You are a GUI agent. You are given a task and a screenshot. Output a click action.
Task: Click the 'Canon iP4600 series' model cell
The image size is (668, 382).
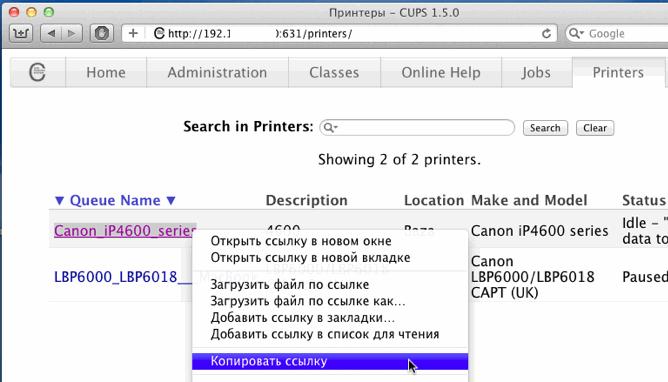pos(539,231)
